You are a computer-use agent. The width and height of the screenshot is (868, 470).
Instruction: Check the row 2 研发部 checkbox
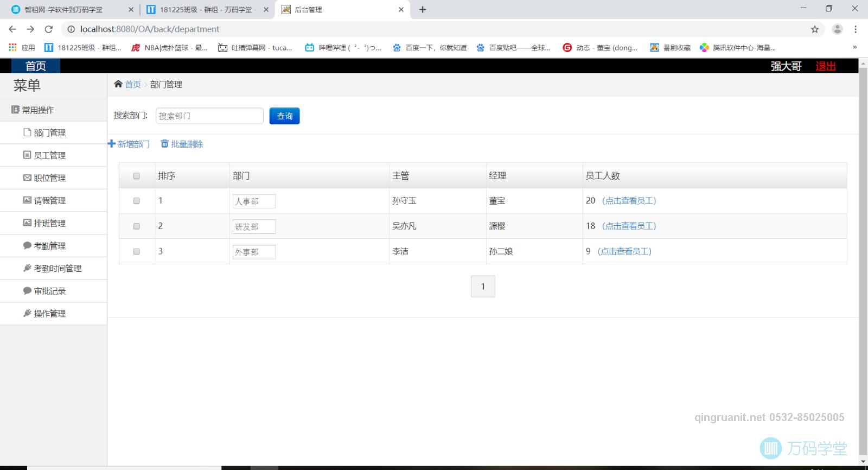(137, 226)
